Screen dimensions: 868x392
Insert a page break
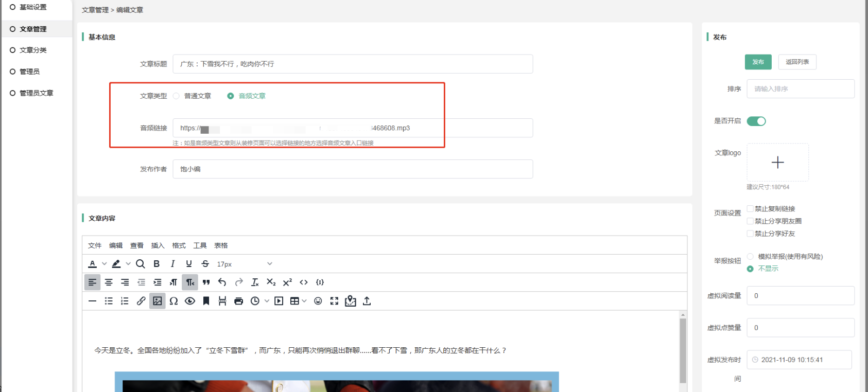(222, 301)
